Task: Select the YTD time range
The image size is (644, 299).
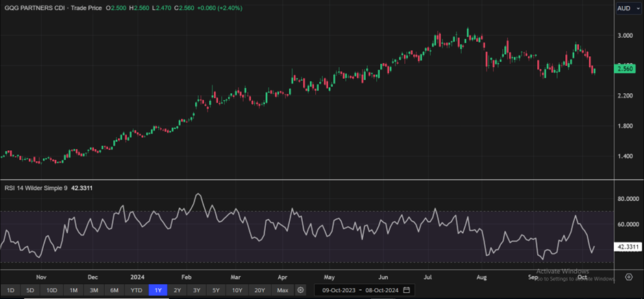Action: coord(136,290)
